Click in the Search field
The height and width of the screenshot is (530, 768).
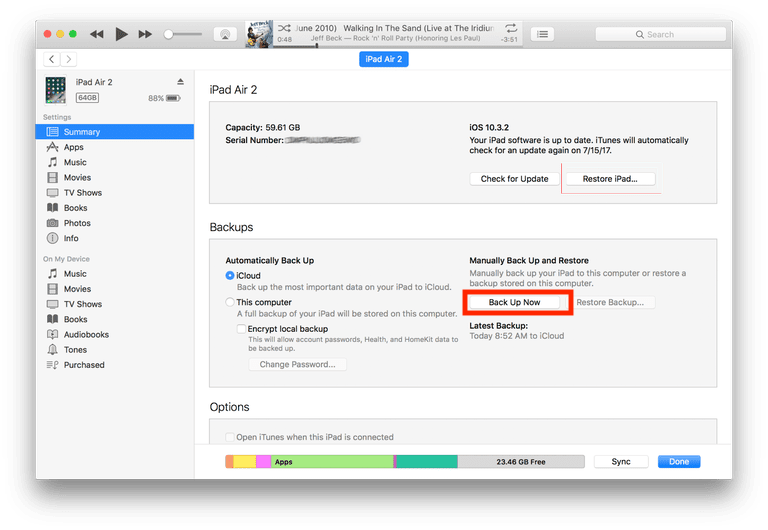(660, 34)
